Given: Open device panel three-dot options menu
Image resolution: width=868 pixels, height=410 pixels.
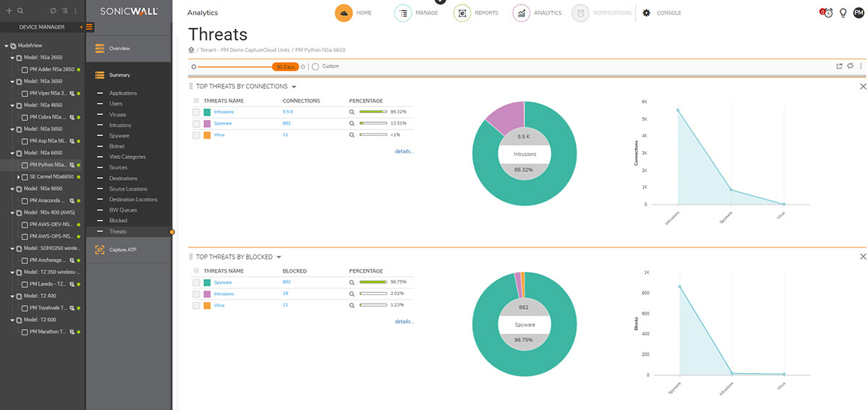Looking at the screenshot, I should (76, 11).
